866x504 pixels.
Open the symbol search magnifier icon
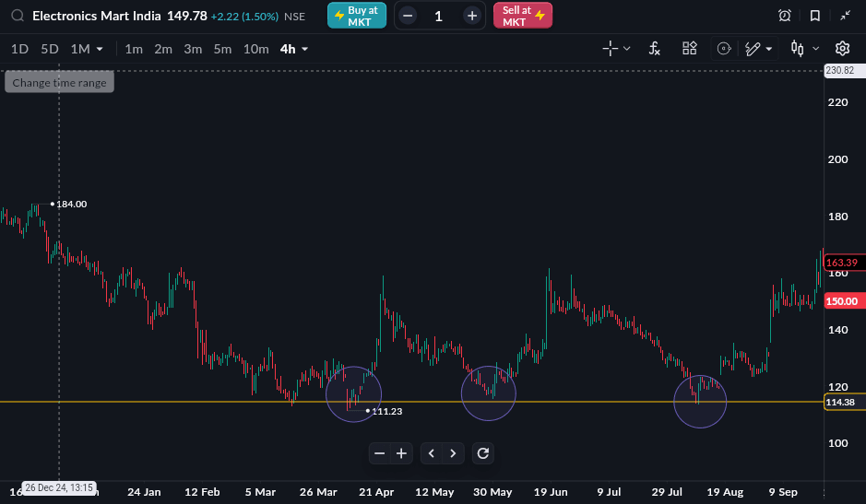[x=18, y=16]
